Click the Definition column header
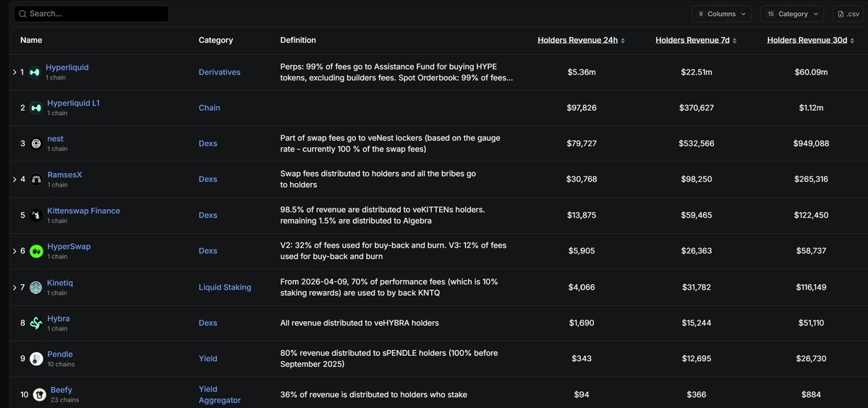The height and width of the screenshot is (408, 868). (298, 41)
